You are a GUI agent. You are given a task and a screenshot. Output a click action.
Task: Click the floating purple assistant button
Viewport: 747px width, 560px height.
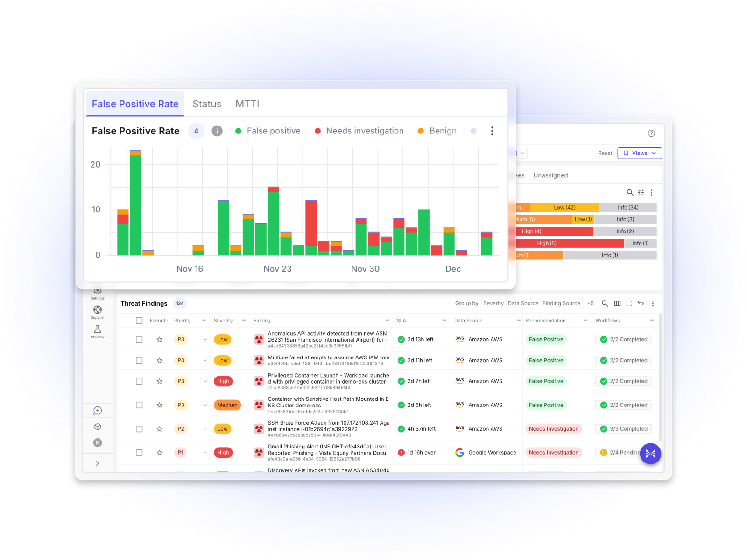pyautogui.click(x=650, y=453)
